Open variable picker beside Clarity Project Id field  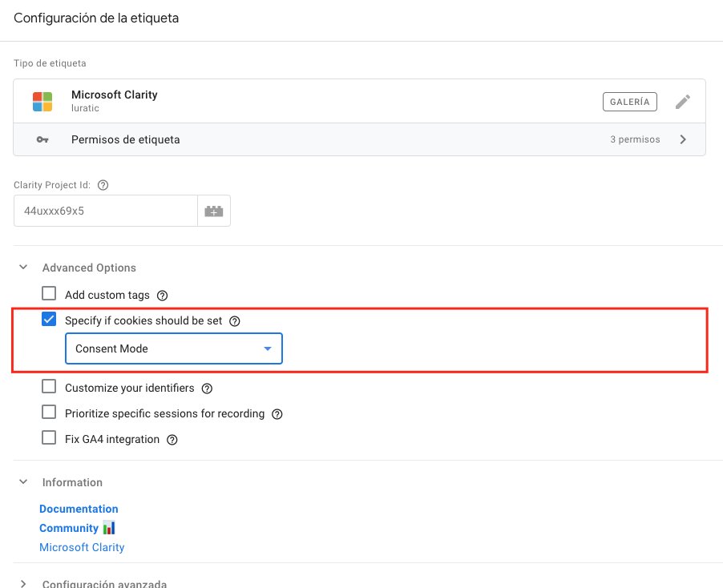click(213, 211)
